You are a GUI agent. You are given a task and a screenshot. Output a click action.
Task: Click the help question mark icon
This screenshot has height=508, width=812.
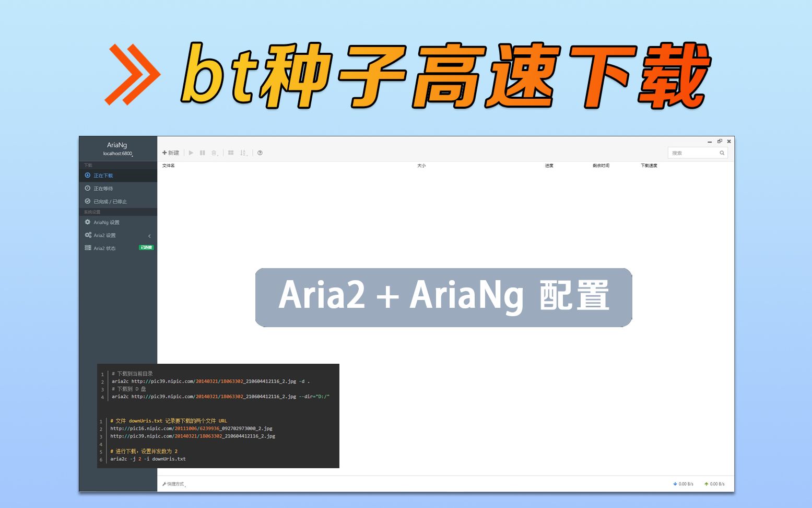[260, 153]
